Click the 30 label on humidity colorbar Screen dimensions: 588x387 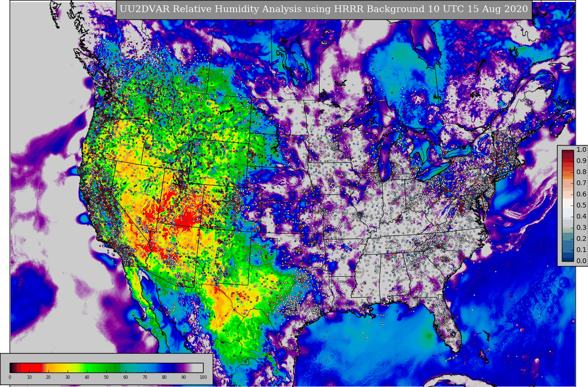pos(68,377)
